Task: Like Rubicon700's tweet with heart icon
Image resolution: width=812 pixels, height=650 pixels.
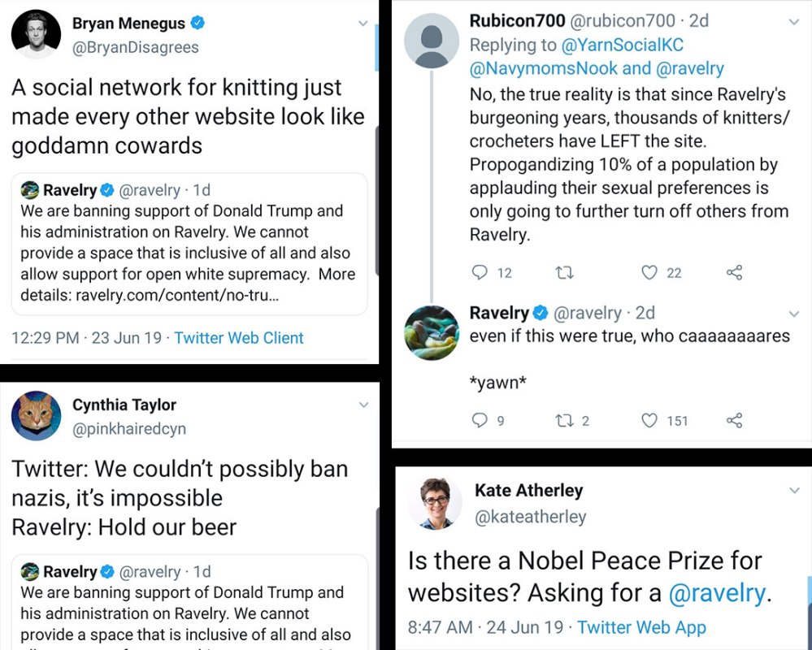Action: [649, 272]
